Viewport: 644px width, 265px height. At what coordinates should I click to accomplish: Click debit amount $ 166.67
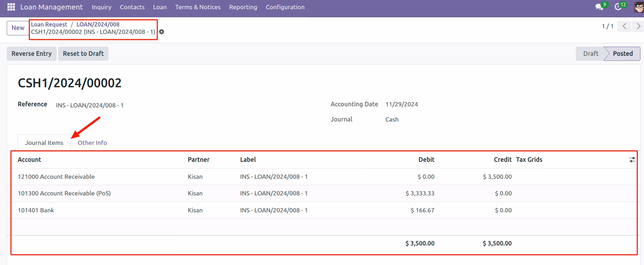pyautogui.click(x=422, y=210)
